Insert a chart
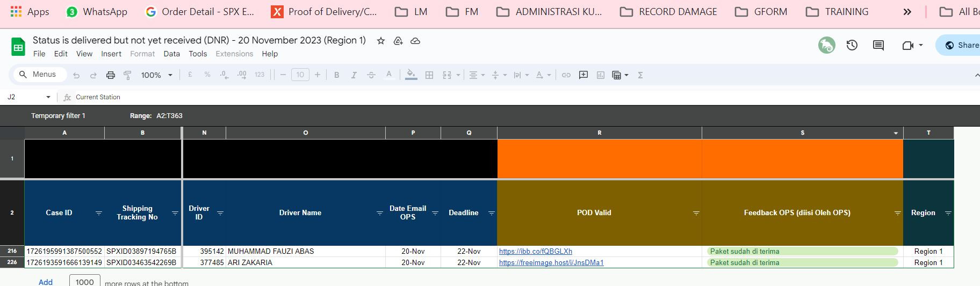 pyautogui.click(x=601, y=75)
